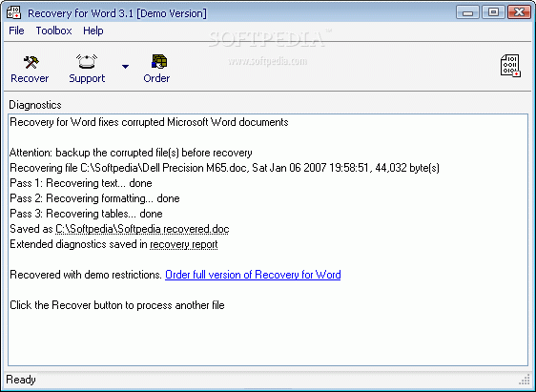Open the Toolbox menu

tap(53, 31)
